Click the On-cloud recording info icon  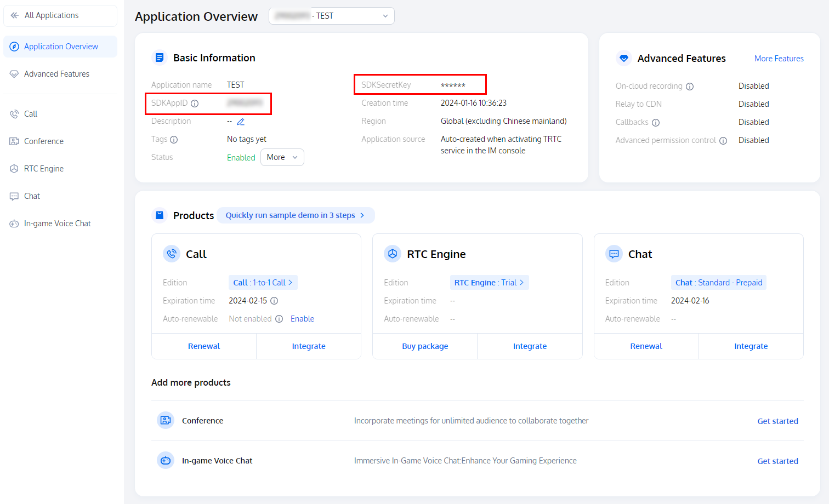(x=690, y=87)
